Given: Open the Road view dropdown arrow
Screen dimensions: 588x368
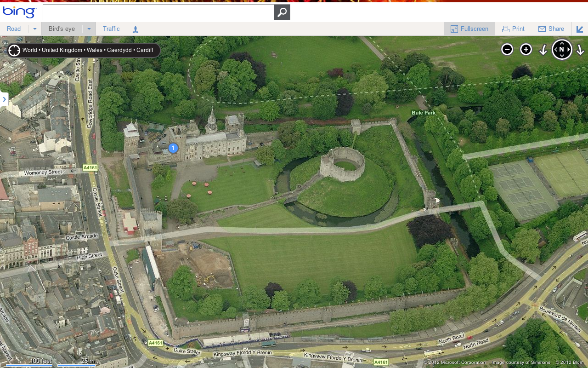Looking at the screenshot, I should (x=34, y=29).
